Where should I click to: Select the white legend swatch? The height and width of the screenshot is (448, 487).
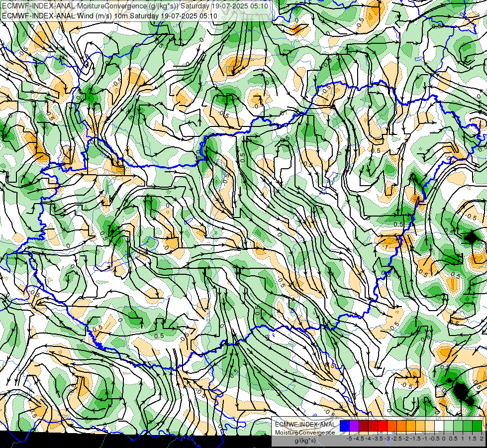tap(439, 426)
